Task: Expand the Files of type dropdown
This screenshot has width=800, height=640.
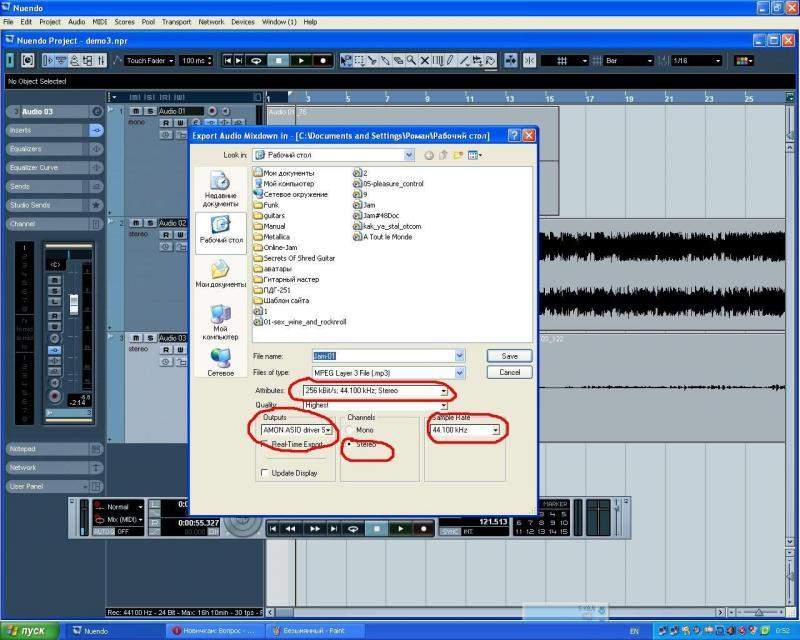Action: click(x=459, y=373)
